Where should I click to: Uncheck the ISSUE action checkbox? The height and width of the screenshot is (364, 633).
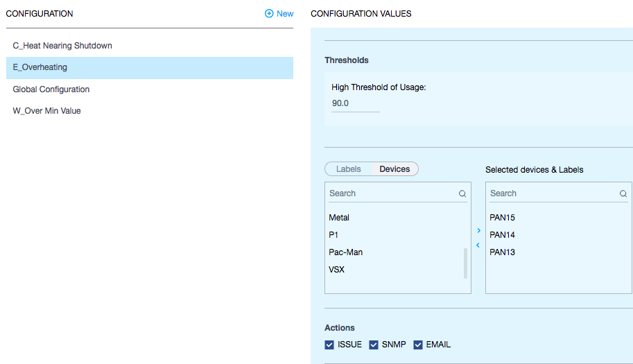329,345
